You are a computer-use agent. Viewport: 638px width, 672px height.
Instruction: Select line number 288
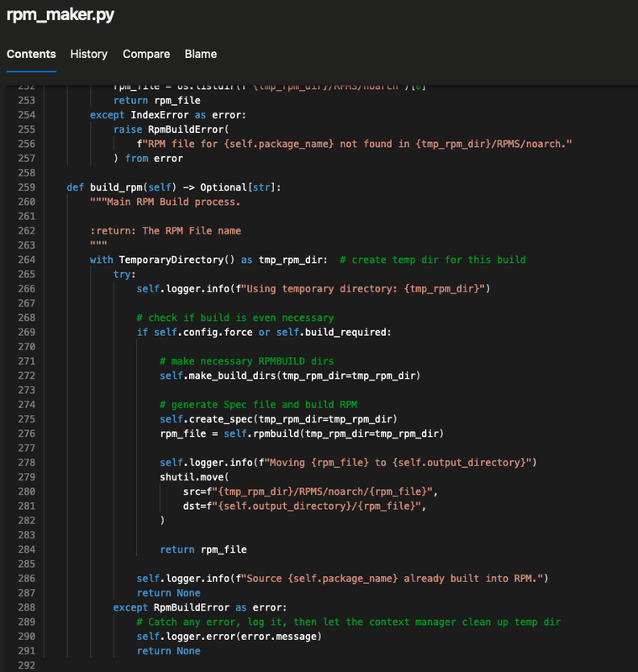(27, 607)
